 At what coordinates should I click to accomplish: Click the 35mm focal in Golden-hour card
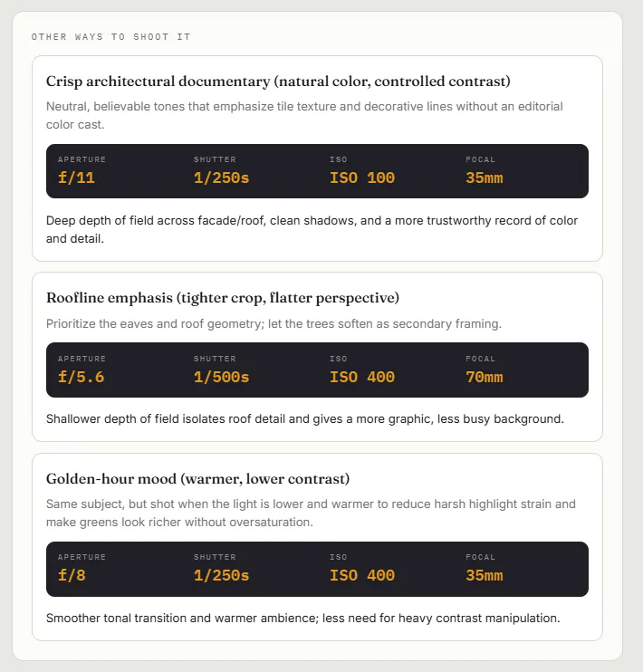pos(485,576)
